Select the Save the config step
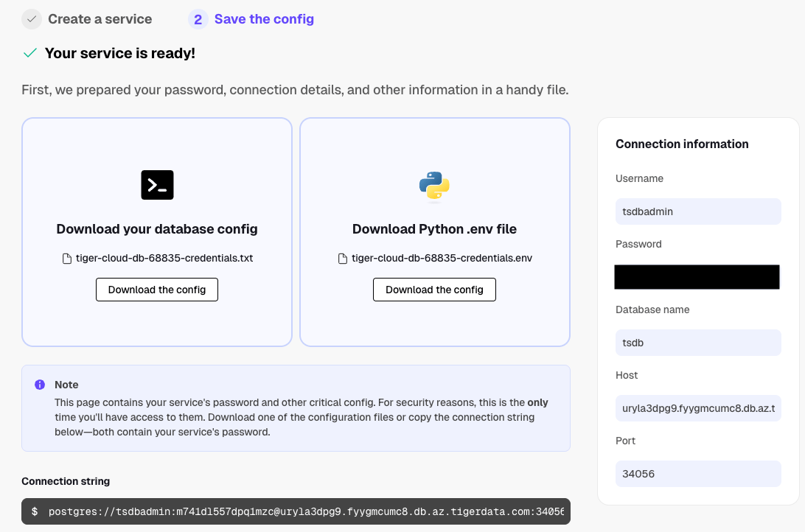 [x=264, y=19]
